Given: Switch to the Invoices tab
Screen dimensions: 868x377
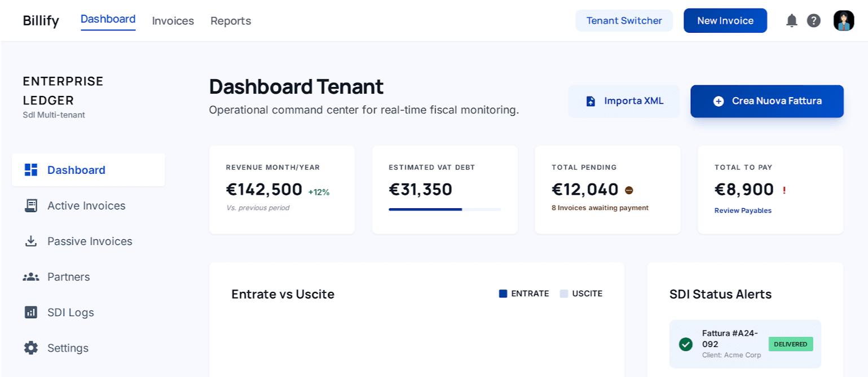Looking at the screenshot, I should click(173, 21).
